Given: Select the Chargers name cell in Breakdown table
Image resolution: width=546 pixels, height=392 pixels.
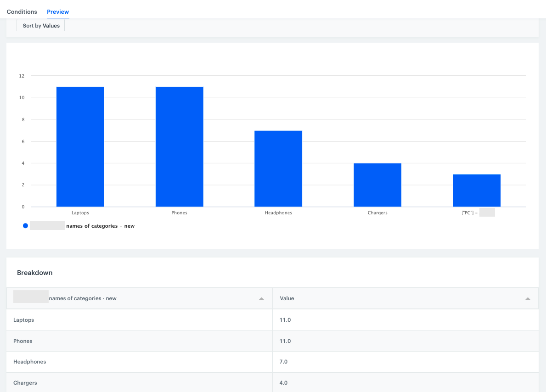Looking at the screenshot, I should pos(25,383).
